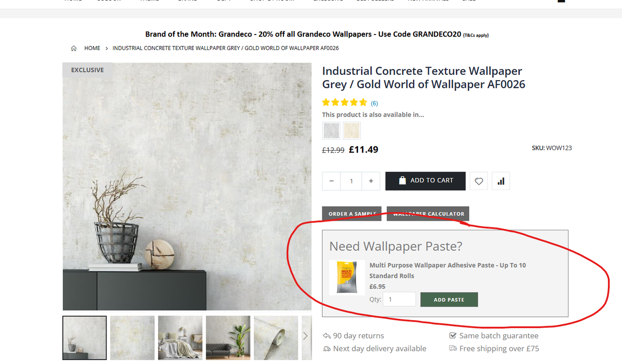Open the HOME breadcrumb link

pyautogui.click(x=92, y=48)
